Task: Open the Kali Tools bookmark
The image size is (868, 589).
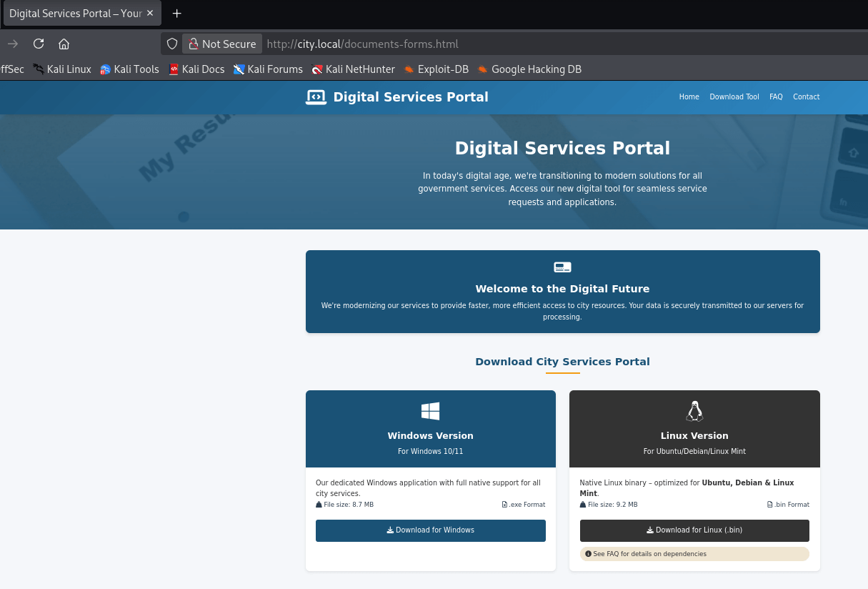Action: pyautogui.click(x=129, y=69)
